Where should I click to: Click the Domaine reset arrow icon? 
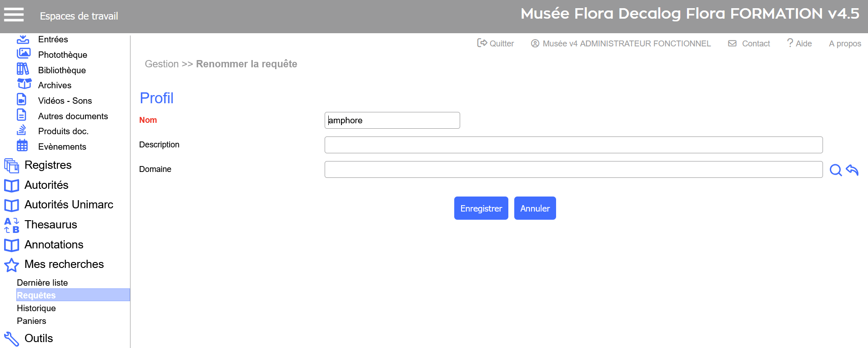point(852,170)
